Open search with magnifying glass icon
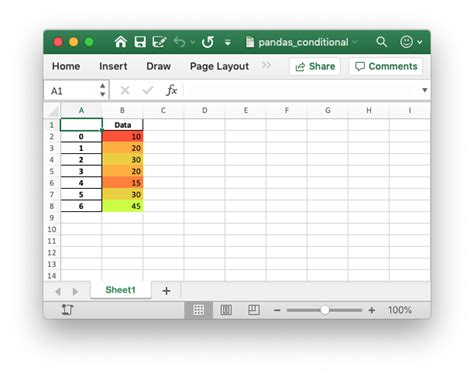This screenshot has width=474, height=376. [381, 42]
